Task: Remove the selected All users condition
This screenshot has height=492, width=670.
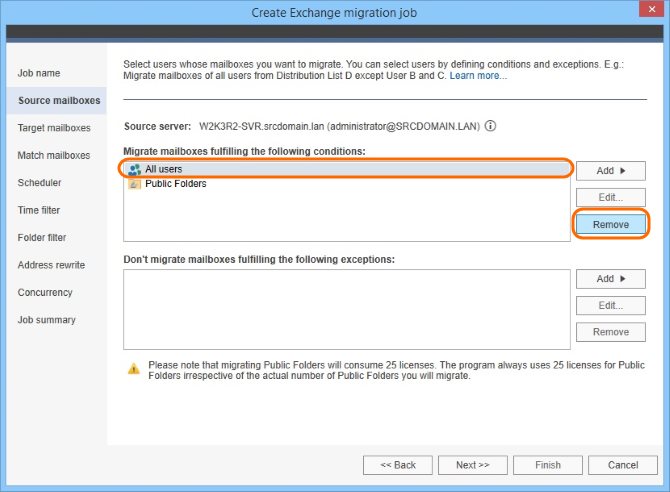Action: [611, 224]
